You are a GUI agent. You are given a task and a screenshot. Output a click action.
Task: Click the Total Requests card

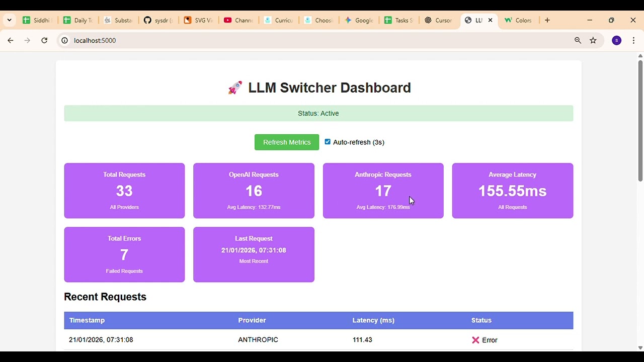124,191
